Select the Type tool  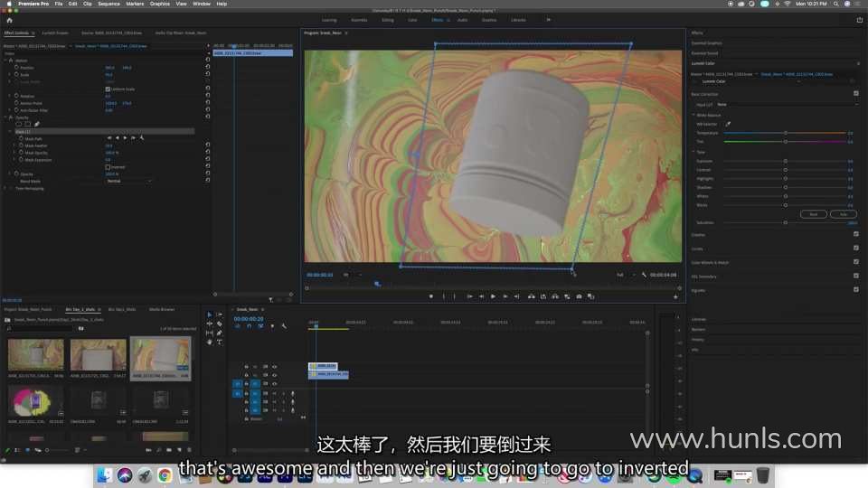[x=219, y=342]
